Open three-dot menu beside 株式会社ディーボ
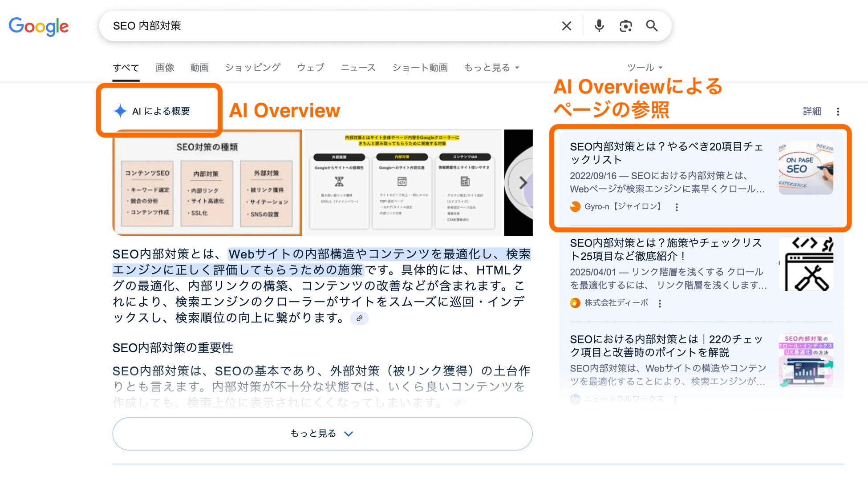The image size is (868, 487). tap(660, 303)
